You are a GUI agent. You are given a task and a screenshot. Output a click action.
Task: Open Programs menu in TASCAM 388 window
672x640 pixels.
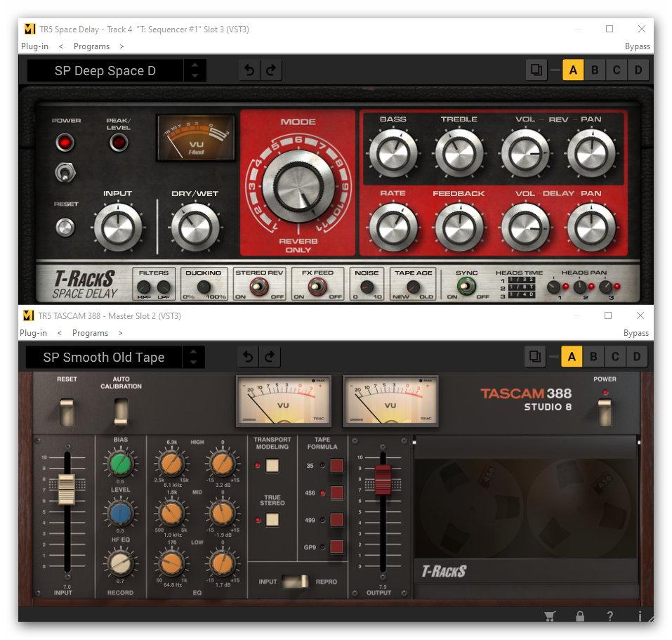coord(91,333)
